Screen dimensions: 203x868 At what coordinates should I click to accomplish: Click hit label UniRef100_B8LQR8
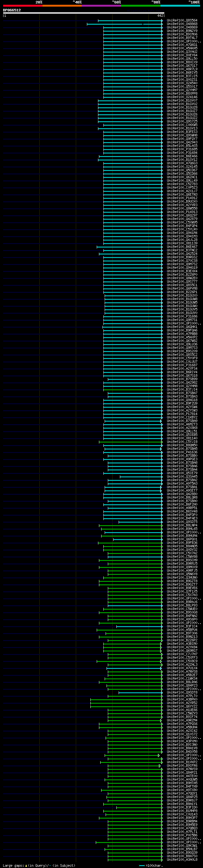coord(182,498)
